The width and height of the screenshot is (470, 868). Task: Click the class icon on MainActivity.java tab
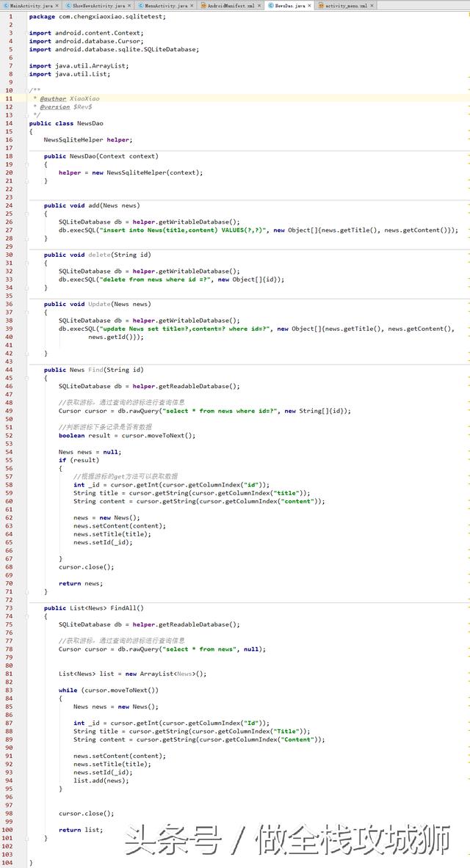pos(6,6)
